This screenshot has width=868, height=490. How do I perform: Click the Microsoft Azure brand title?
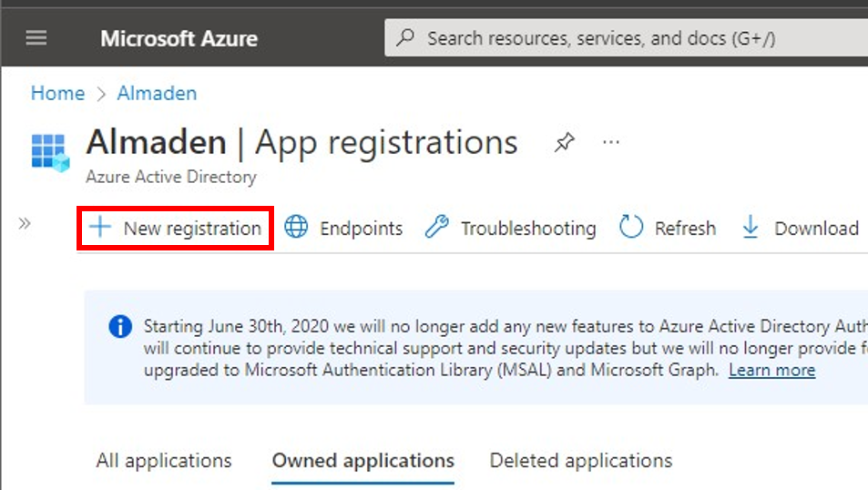click(x=179, y=38)
